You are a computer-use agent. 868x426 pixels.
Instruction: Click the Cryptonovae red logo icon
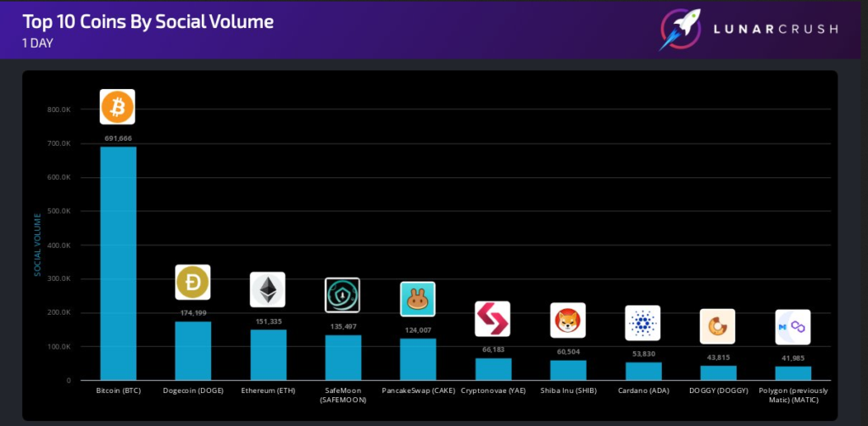click(492, 318)
